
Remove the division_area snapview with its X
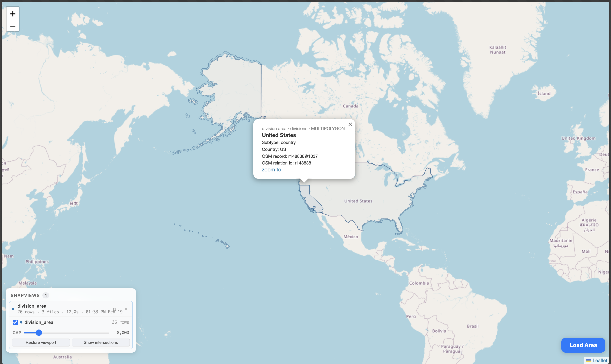click(x=126, y=309)
